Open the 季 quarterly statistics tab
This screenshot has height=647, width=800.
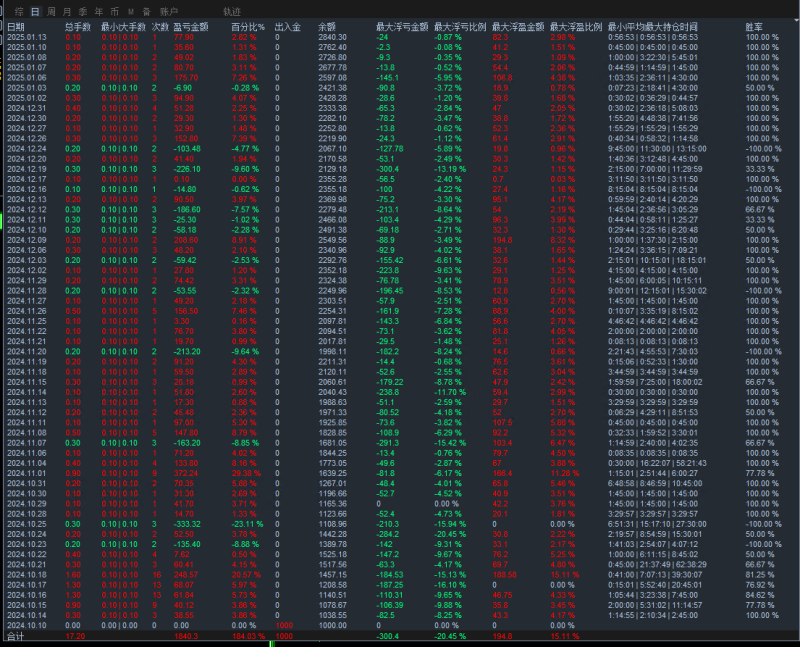[x=83, y=10]
